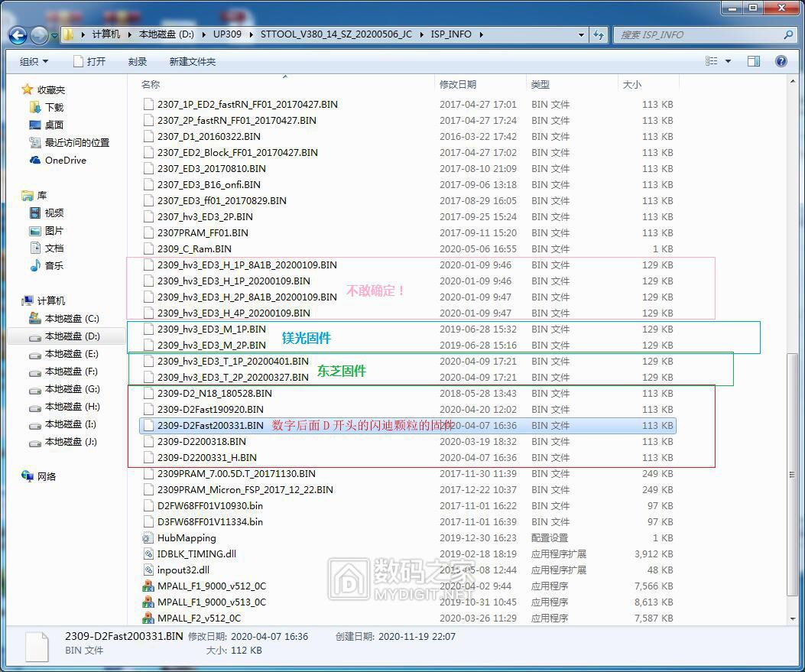Click the 刻录 toolbar button
The image size is (805, 672).
138,62
